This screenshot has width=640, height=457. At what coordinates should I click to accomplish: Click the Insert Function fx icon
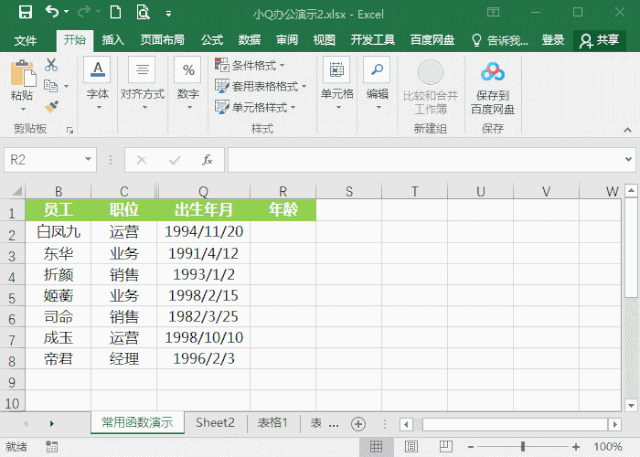[208, 160]
